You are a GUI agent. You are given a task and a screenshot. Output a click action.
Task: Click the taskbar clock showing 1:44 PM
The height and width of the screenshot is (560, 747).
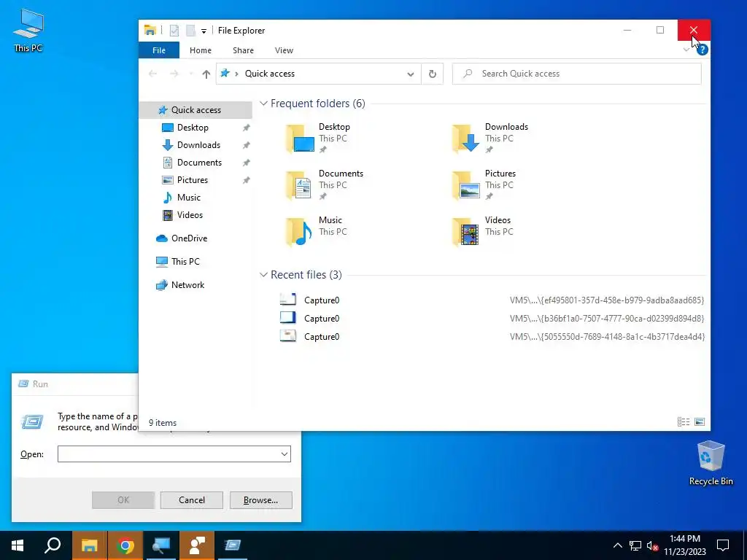(684, 545)
